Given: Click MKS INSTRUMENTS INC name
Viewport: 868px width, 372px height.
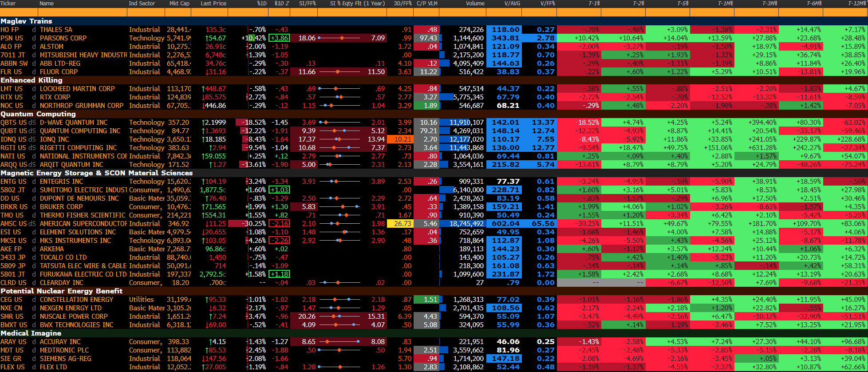Looking at the screenshot, I should click(75, 241).
